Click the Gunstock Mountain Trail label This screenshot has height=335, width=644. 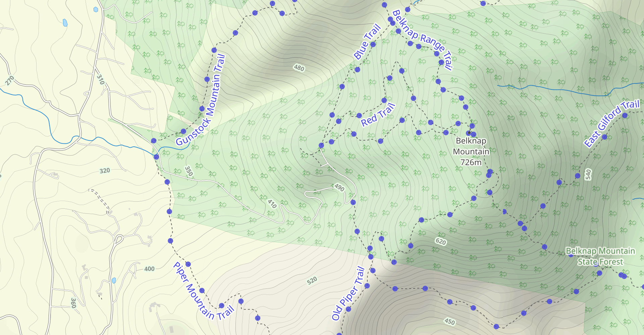point(201,100)
